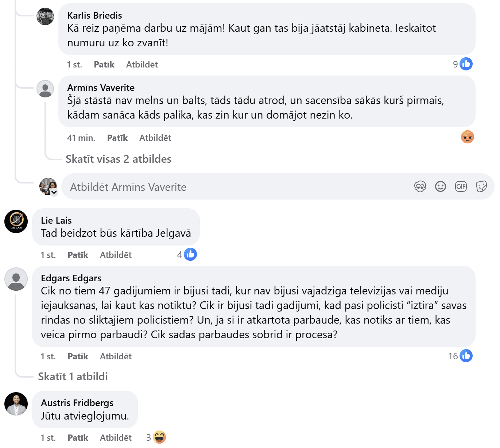
Task: Click like reaction icon on Edgars Edgars comment
Action: tap(466, 356)
